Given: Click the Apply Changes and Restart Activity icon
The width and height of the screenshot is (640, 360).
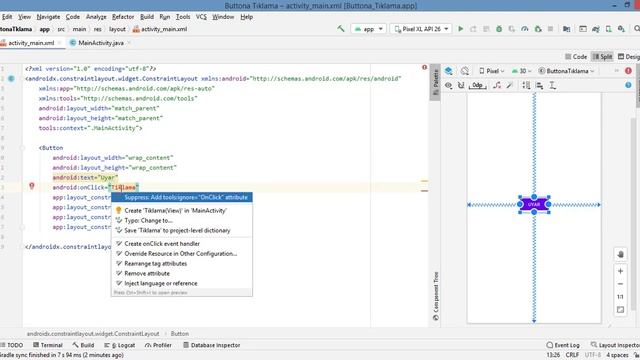Looking at the screenshot, I should coord(473,29).
